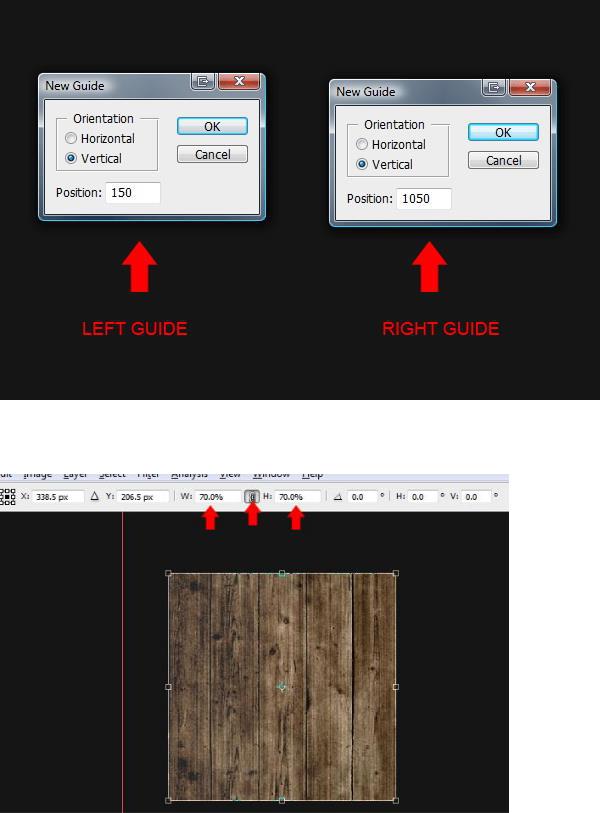
Task: Click the bottom-right transform handle
Action: coord(396,801)
